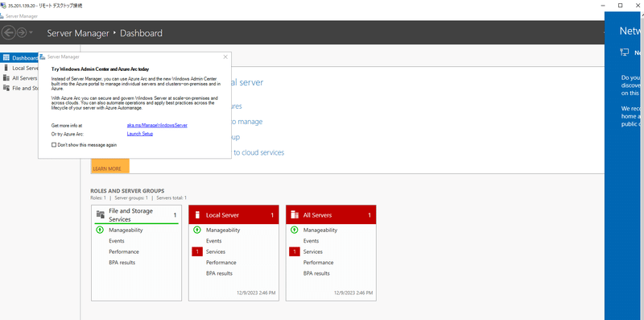The image size is (644, 320).
Task: Click the Remote Desktop connection title icon
Action: point(4,6)
